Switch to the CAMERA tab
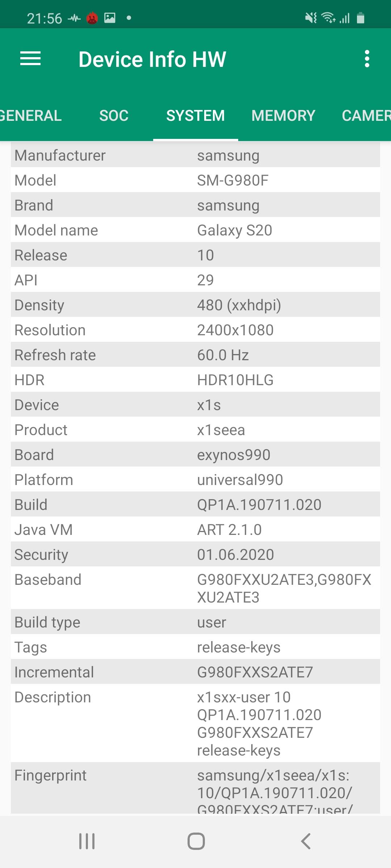The width and height of the screenshot is (391, 868). [366, 116]
